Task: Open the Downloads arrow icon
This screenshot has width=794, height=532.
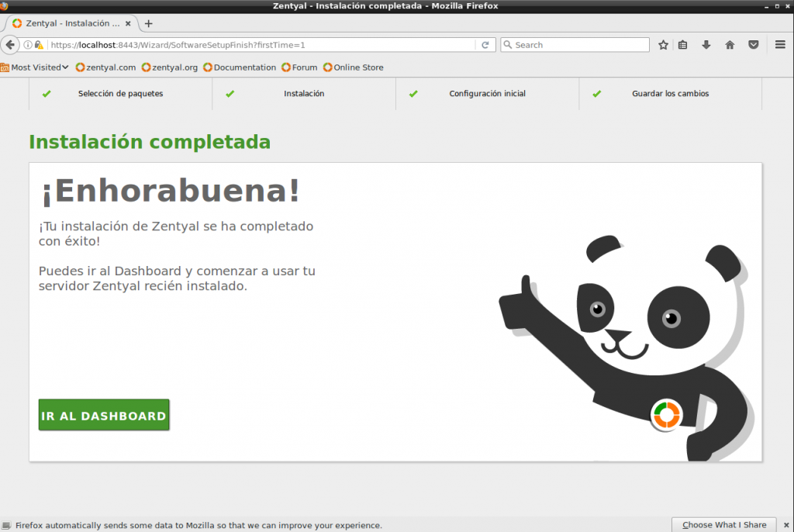Action: pyautogui.click(x=706, y=45)
